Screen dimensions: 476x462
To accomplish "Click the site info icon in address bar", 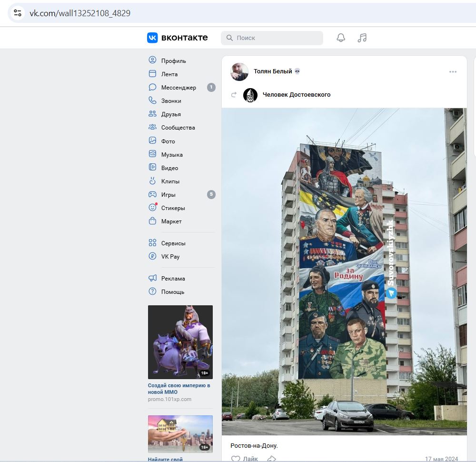I will (x=18, y=13).
